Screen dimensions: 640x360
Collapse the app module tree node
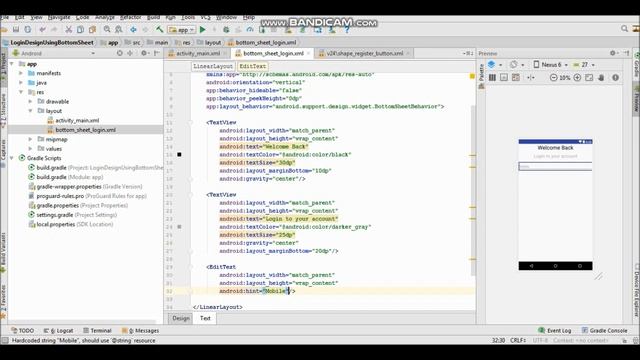coord(12,64)
